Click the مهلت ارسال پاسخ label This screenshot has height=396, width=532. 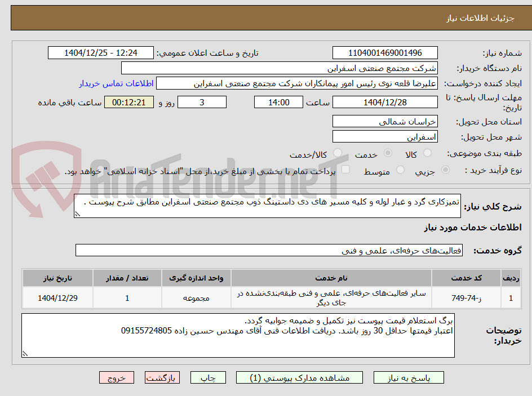(484, 103)
